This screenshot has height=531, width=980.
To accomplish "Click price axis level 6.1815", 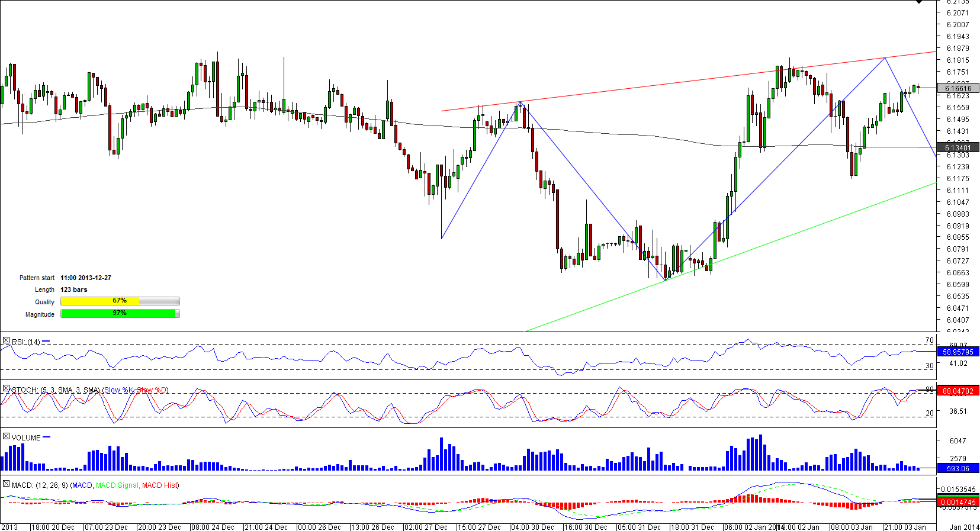I will pyautogui.click(x=958, y=60).
